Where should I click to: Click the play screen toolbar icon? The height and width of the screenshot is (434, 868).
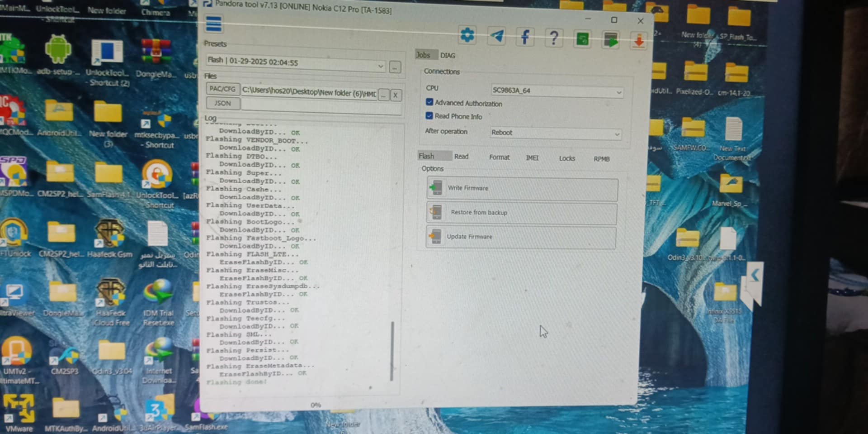tap(611, 40)
